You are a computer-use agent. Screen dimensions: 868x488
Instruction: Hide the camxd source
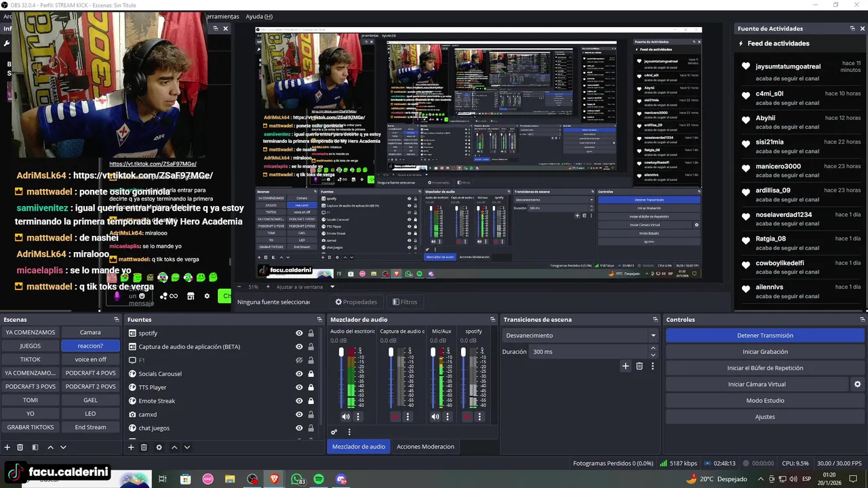point(299,414)
